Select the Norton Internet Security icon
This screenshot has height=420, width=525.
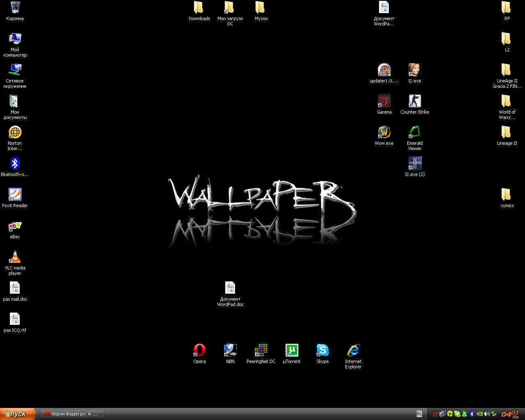pyautogui.click(x=15, y=132)
